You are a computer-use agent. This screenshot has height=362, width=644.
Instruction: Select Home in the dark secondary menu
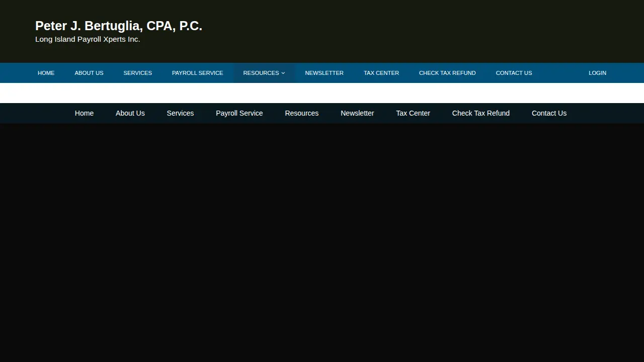pyautogui.click(x=84, y=113)
